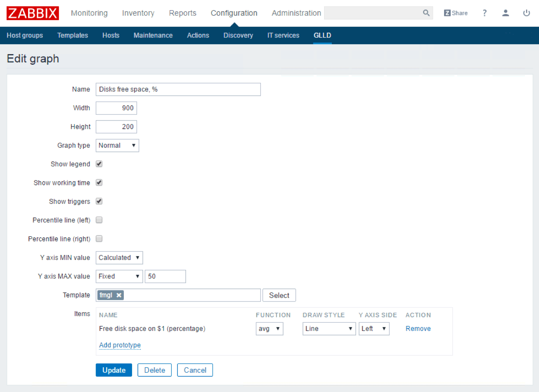This screenshot has height=392, width=539.
Task: Click the graph Name input field
Action: pos(178,90)
